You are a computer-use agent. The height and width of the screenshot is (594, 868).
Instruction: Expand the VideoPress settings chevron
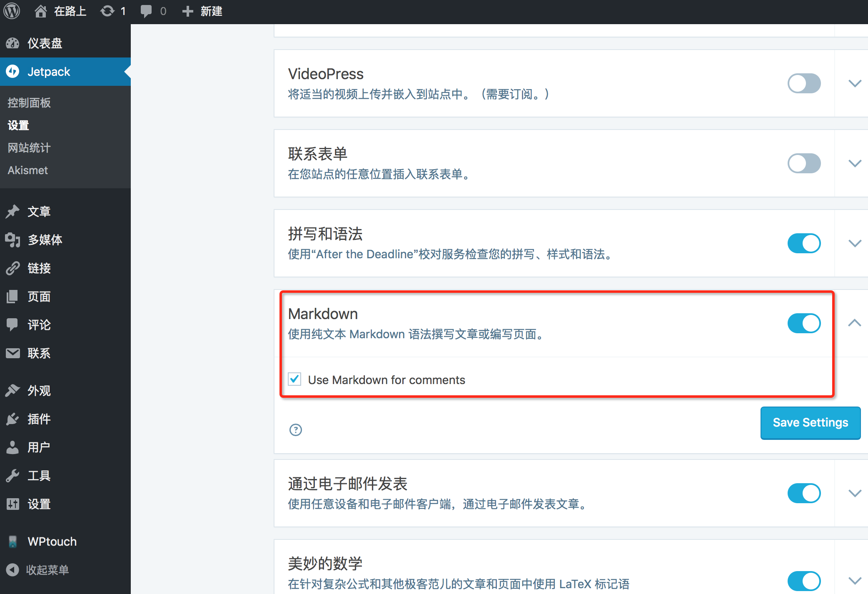[855, 83]
